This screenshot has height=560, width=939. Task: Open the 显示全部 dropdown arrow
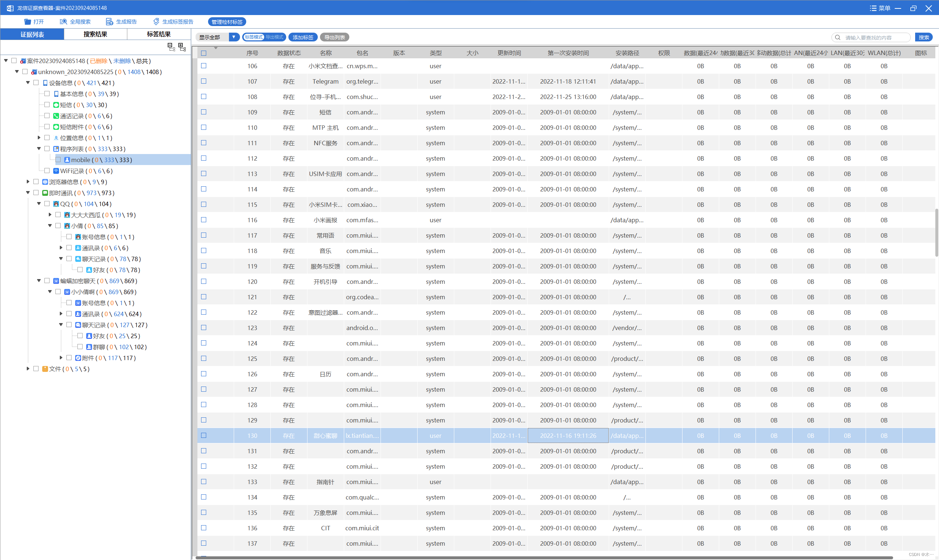point(234,37)
